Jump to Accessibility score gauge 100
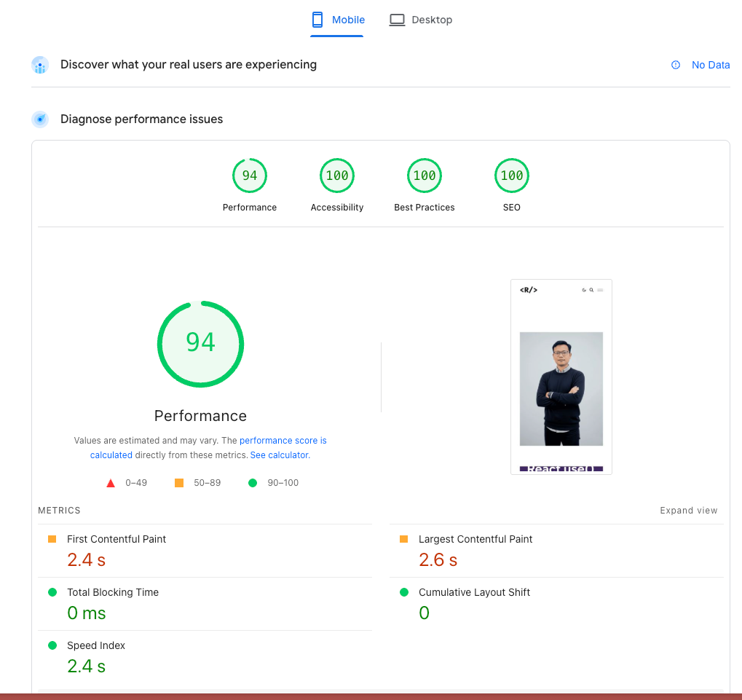Image resolution: width=742 pixels, height=700 pixels. tap(337, 176)
